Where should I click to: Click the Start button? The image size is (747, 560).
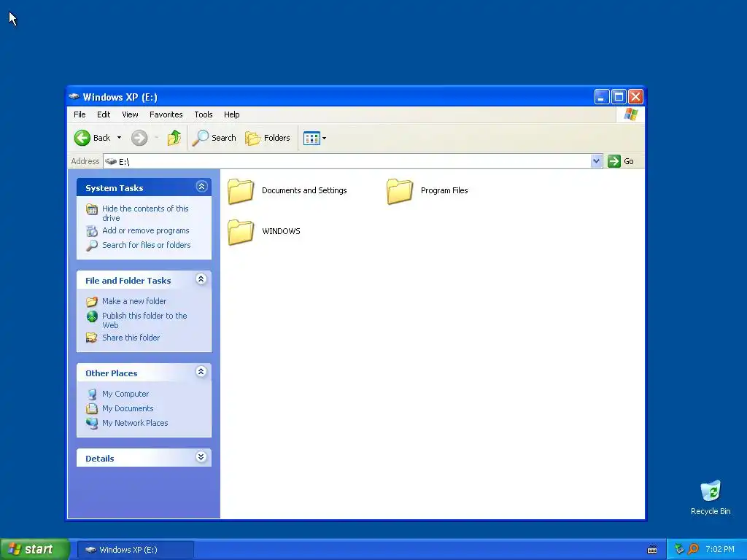coord(34,549)
